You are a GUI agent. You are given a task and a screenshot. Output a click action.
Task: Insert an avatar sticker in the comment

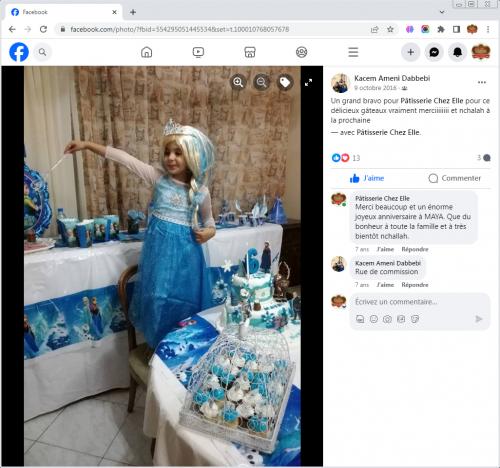pos(360,319)
